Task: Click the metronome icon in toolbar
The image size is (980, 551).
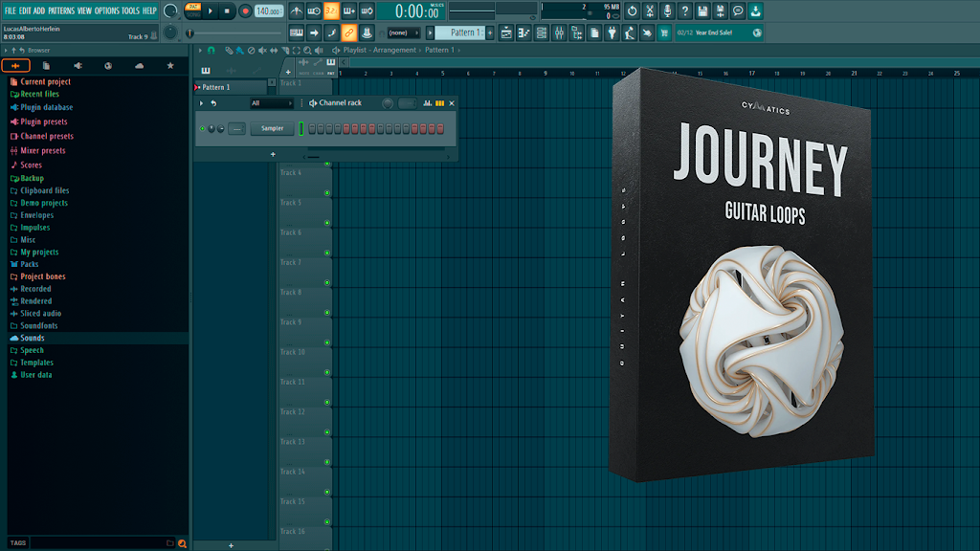Action: click(297, 11)
